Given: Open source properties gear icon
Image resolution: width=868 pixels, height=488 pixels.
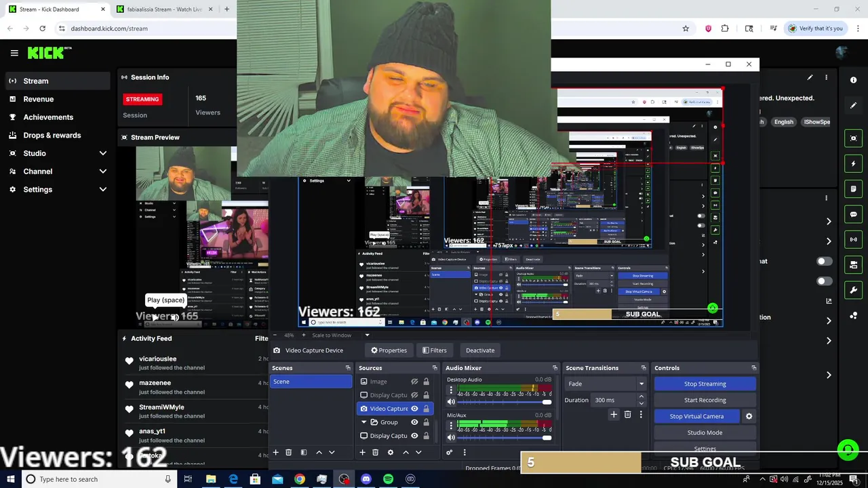Looking at the screenshot, I should 390,452.
